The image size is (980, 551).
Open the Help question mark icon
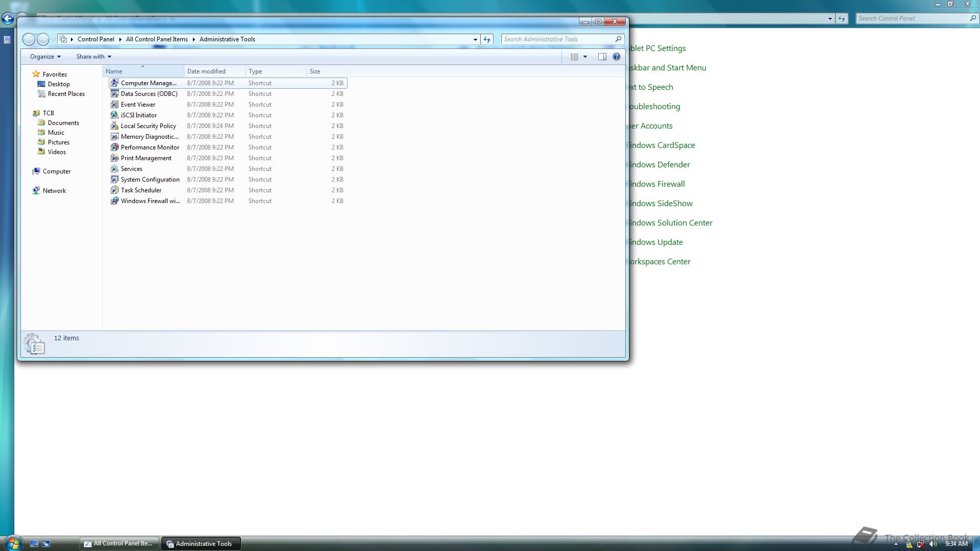point(617,57)
